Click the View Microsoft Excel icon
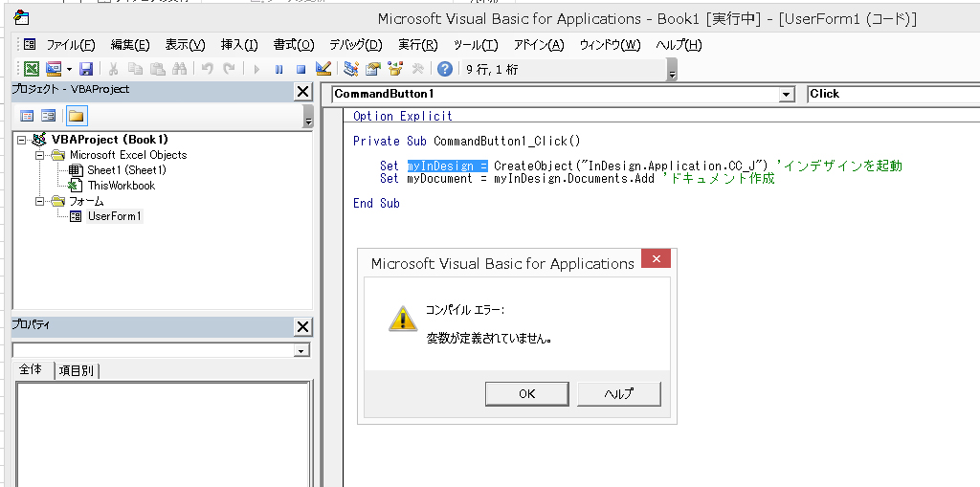 pos(32,69)
